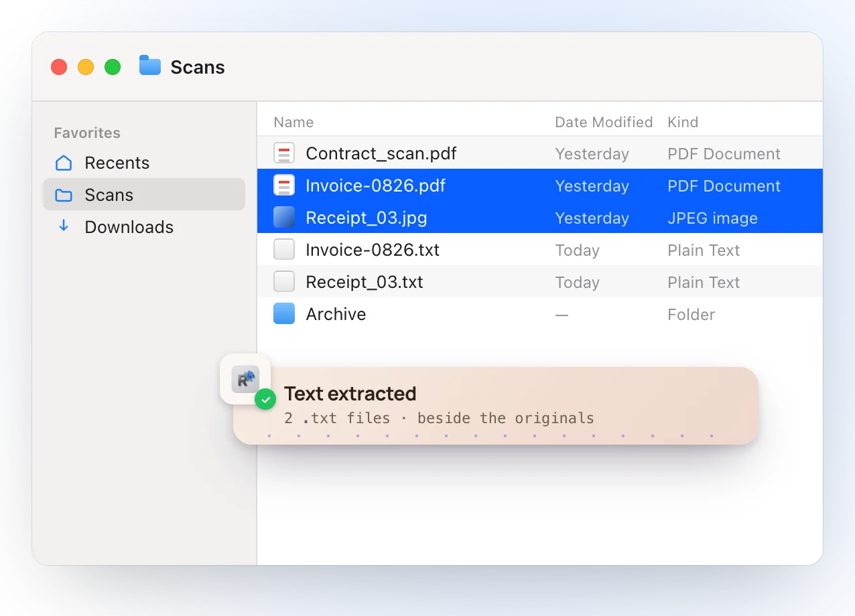Click Yesterday date in Contract_scan.pdf row
Viewport: 855px width, 616px height.
592,154
